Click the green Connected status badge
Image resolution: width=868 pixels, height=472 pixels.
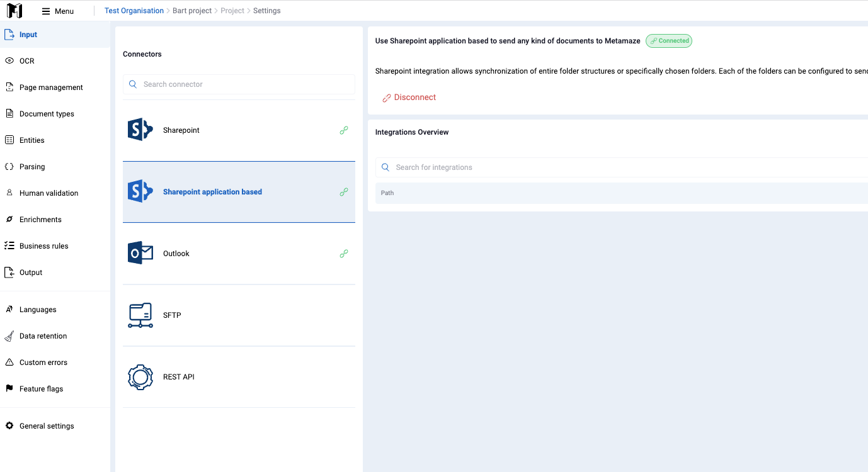coord(669,41)
